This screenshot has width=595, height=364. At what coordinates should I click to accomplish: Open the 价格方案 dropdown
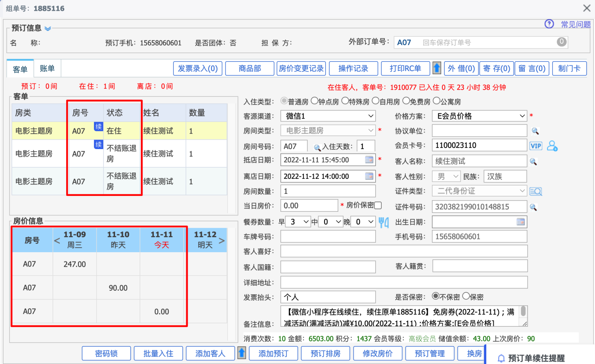click(480, 116)
